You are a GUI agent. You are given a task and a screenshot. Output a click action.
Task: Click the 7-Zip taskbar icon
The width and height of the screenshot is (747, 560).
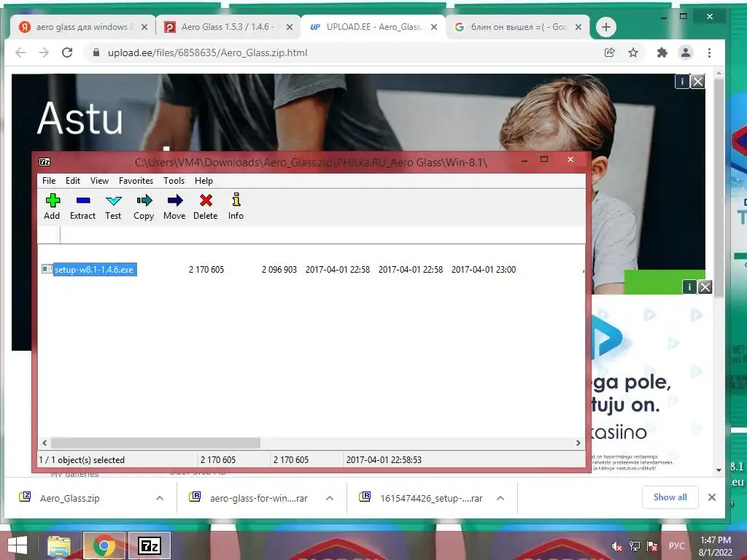click(150, 545)
